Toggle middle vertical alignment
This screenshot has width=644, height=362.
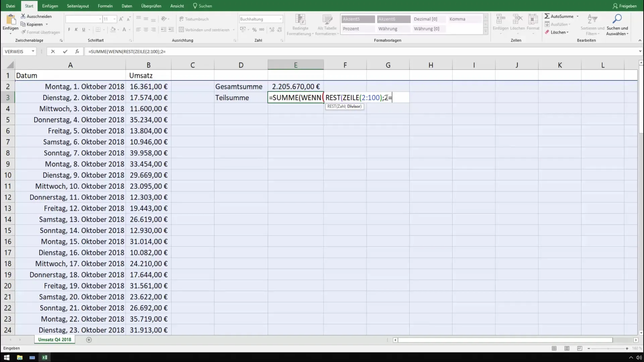click(x=146, y=19)
